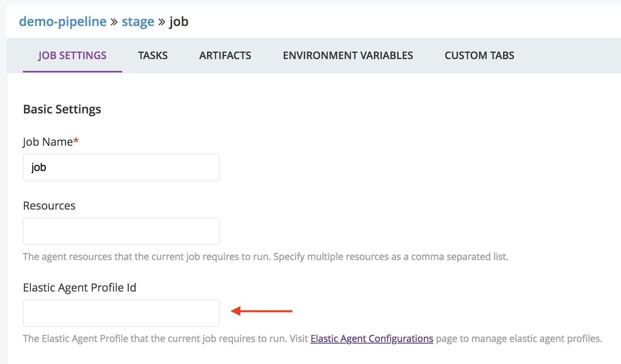Select the Job Settings tab
The height and width of the screenshot is (364, 621).
(x=73, y=56)
